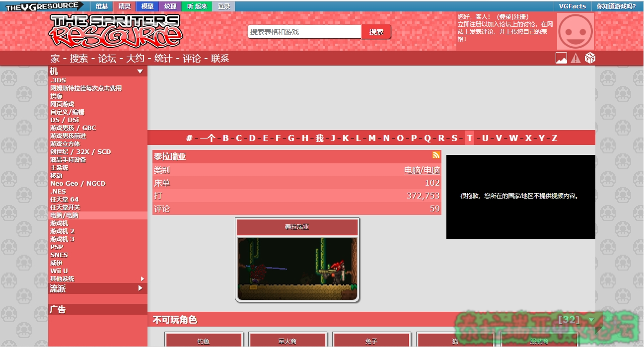The width and height of the screenshot is (644, 347).
Task: Select 游戏男孩 / GBC in the sidebar
Action: [x=73, y=128]
